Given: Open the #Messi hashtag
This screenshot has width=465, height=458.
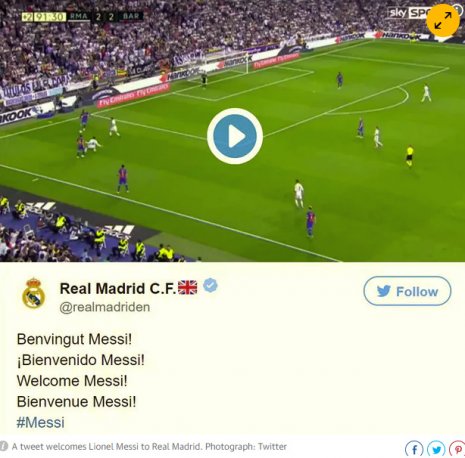Looking at the screenshot, I should tap(40, 422).
